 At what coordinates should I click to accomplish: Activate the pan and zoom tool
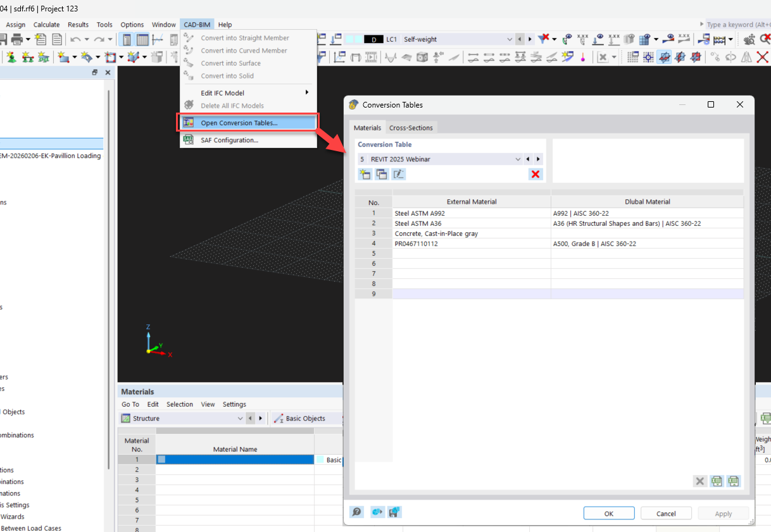click(x=749, y=40)
